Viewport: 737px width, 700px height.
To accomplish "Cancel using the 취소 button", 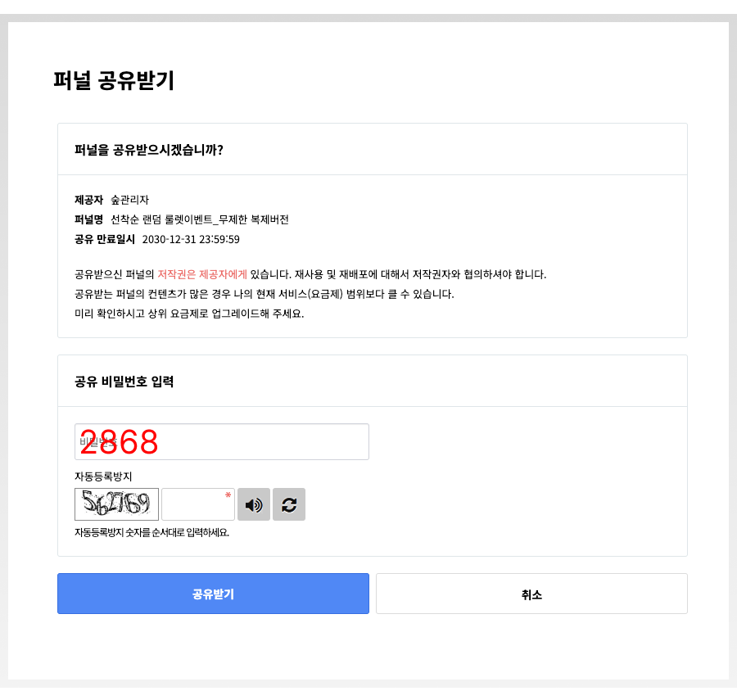I will click(x=531, y=594).
